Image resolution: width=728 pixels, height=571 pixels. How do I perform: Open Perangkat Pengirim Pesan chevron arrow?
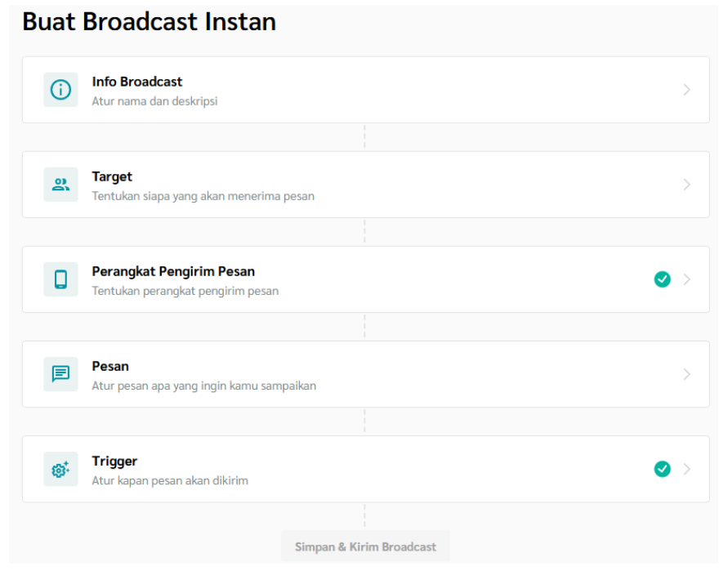(686, 279)
